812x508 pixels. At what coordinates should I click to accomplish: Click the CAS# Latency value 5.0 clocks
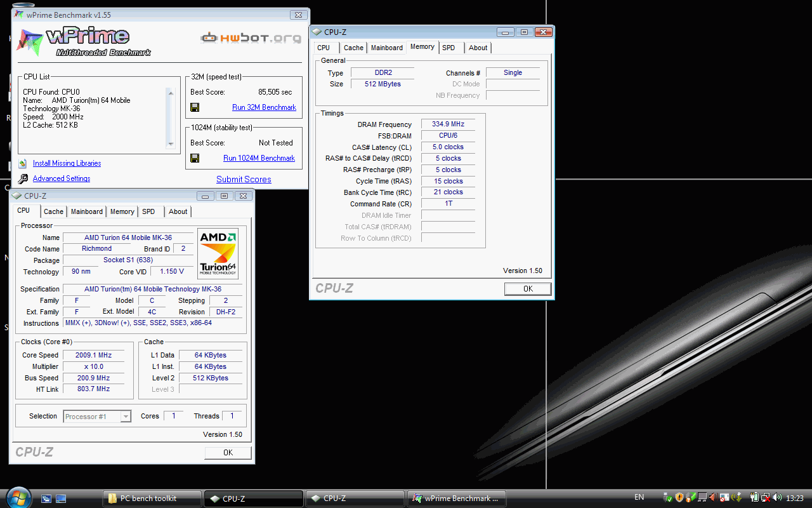click(448, 147)
